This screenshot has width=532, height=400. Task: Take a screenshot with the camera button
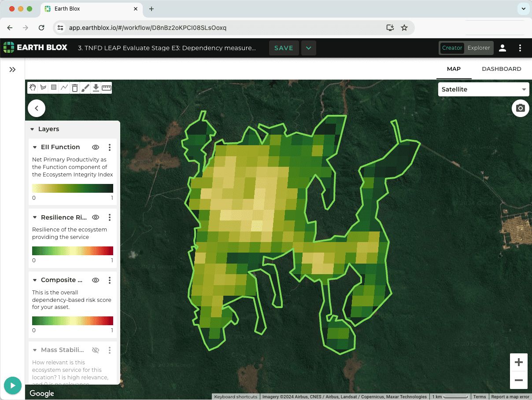coord(520,108)
